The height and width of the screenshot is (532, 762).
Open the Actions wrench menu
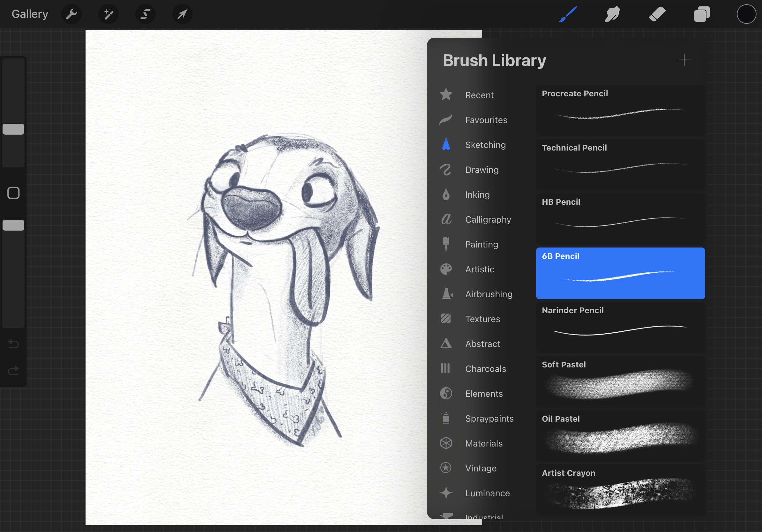71,14
